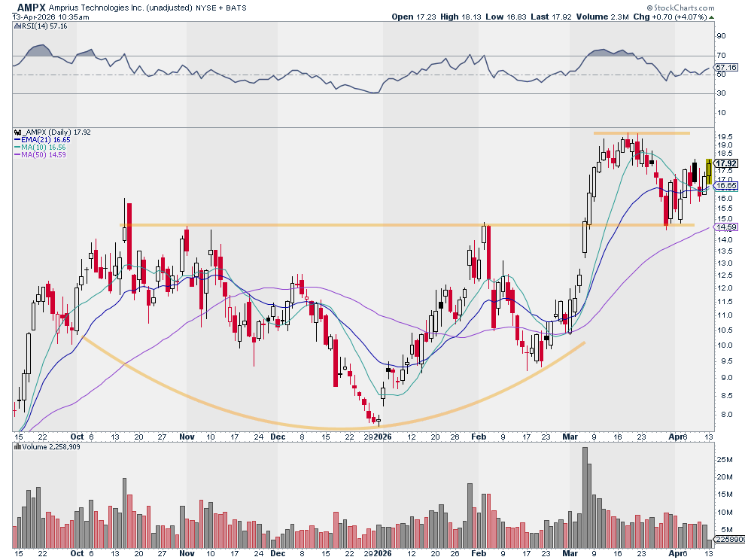The height and width of the screenshot is (560, 745).
Task: Click the 13-Apr-2026 10:35am timestamp
Action: (51, 17)
